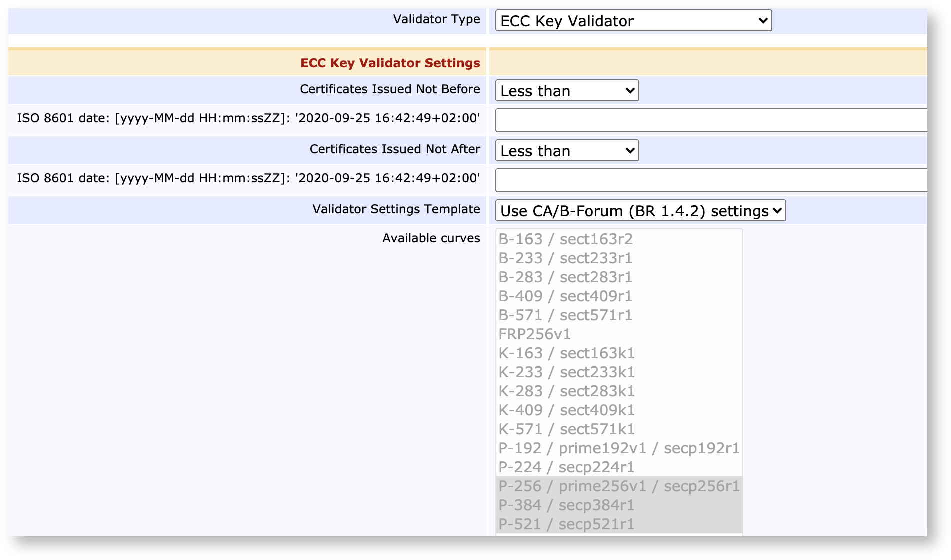Select the K-163 / sect163k1 curve

[x=567, y=353]
